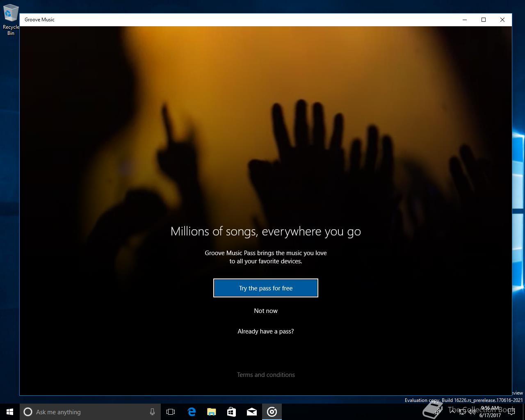The height and width of the screenshot is (420, 525).
Task: Choose Not now to skip the offer
Action: (266, 311)
